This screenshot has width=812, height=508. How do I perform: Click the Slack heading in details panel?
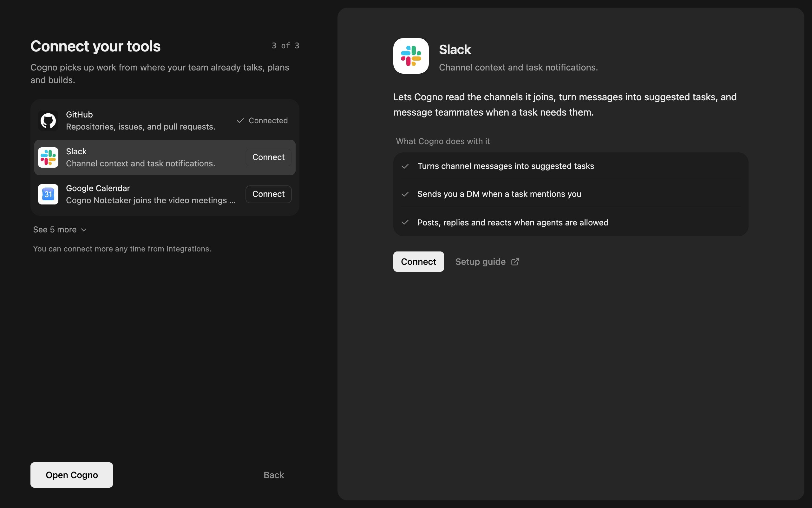pyautogui.click(x=455, y=50)
